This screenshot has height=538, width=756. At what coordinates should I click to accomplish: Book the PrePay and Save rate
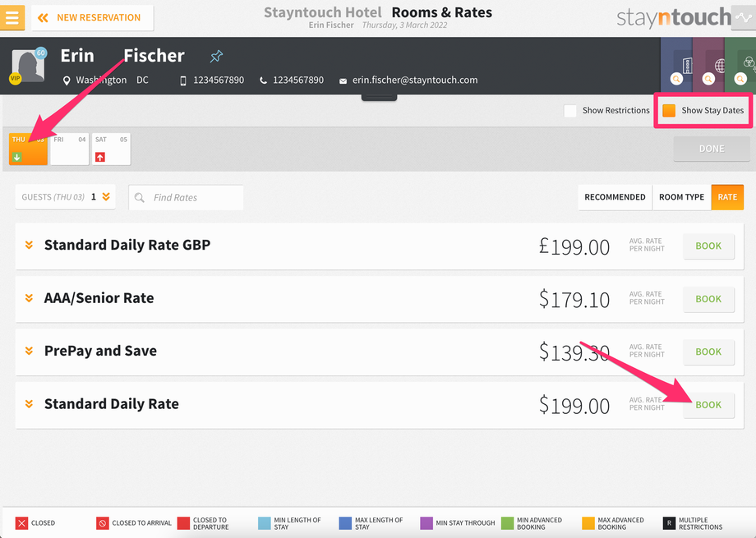[x=708, y=352]
